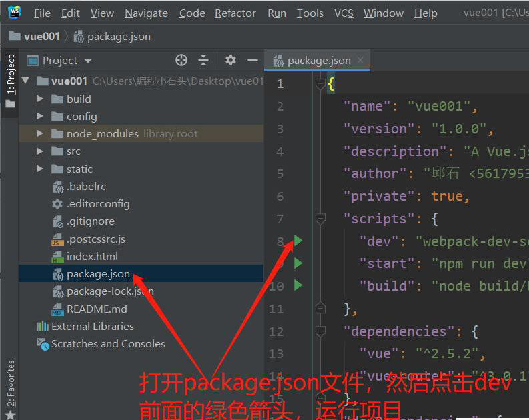Click the Collapse All icon
This screenshot has height=420, width=529.
click(203, 61)
